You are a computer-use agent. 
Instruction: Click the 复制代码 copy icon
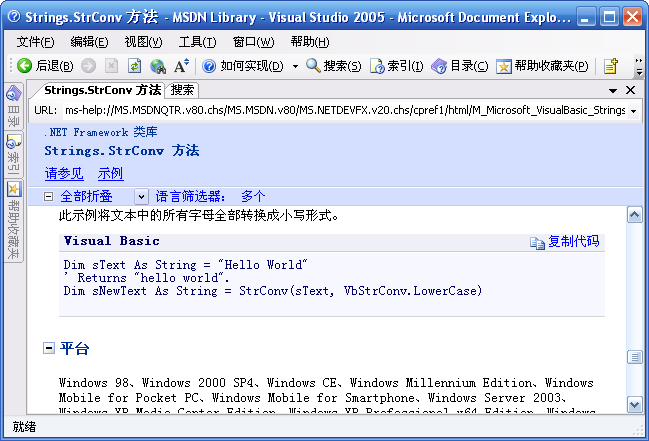coord(537,242)
